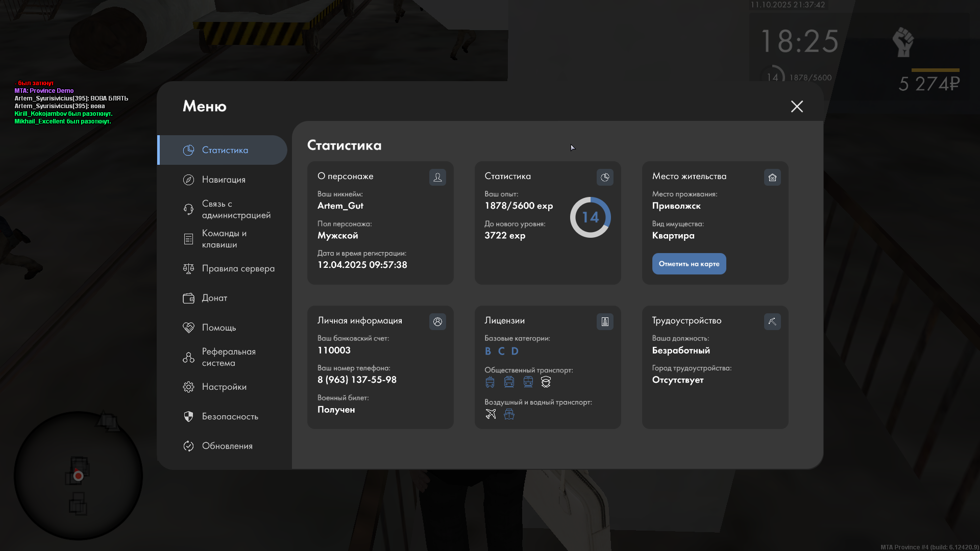Close the Меню window with X
Screen dimensions: 980x551
(797, 106)
